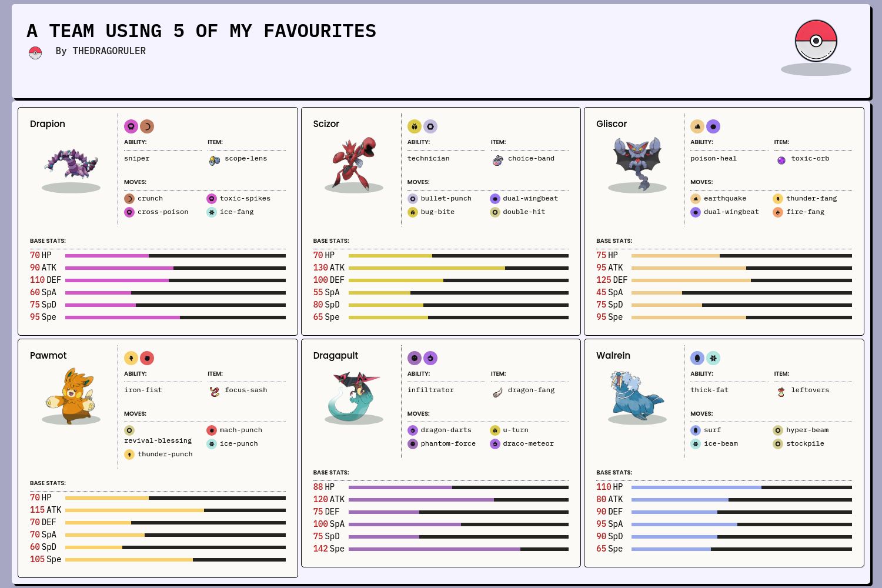Click the focus-sash item icon

215,392
